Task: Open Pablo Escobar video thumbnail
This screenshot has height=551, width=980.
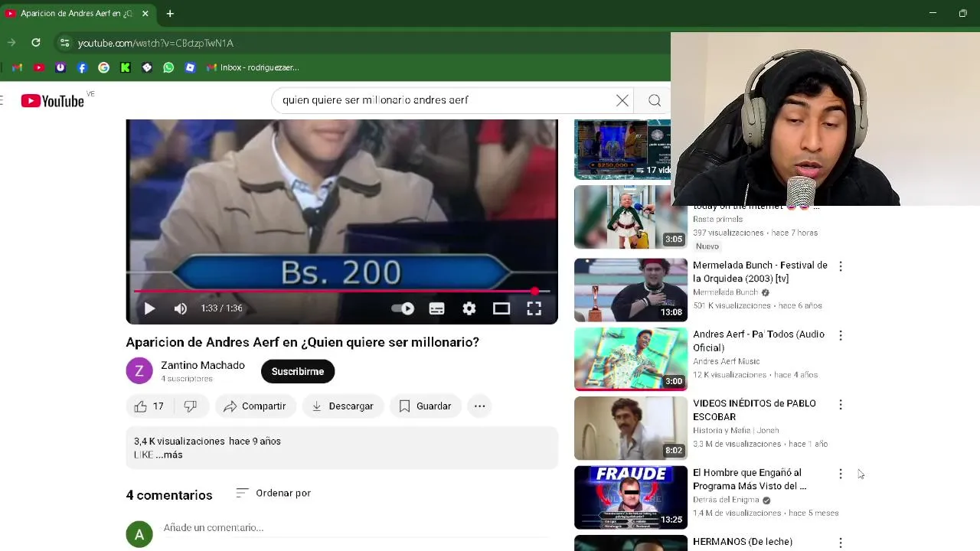Action: (x=631, y=429)
